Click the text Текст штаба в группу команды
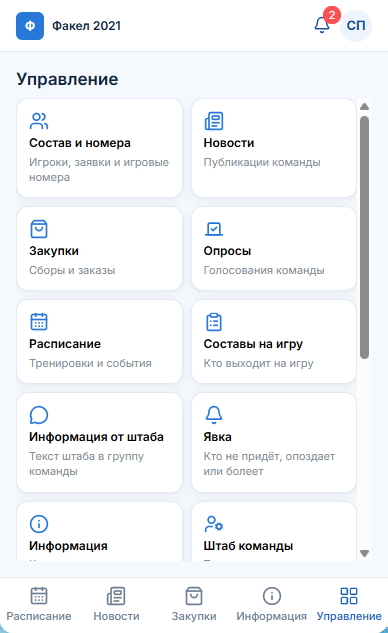The width and height of the screenshot is (388, 633). point(86,463)
